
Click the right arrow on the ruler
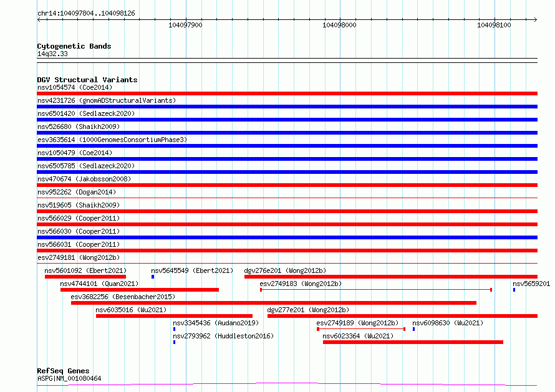(x=535, y=20)
